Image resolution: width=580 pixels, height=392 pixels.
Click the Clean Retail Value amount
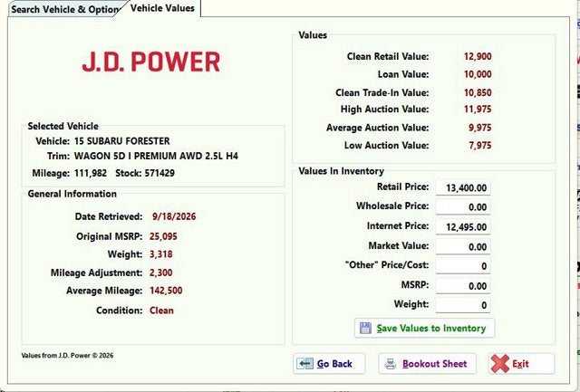(x=478, y=56)
